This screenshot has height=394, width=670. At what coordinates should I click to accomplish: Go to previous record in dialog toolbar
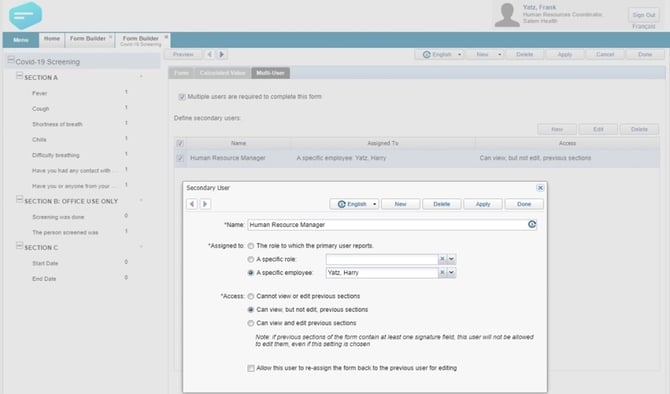click(x=192, y=204)
